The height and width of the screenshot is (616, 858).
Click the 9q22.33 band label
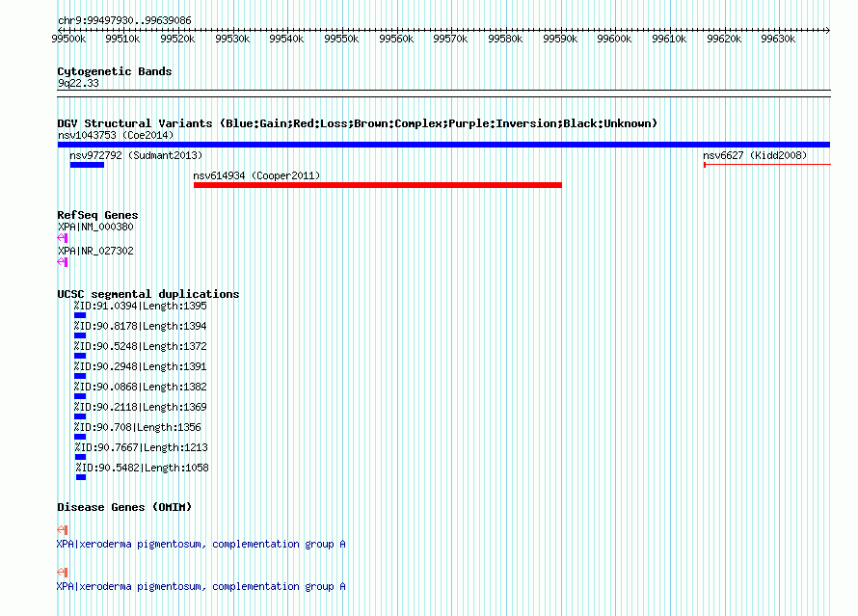click(x=78, y=83)
